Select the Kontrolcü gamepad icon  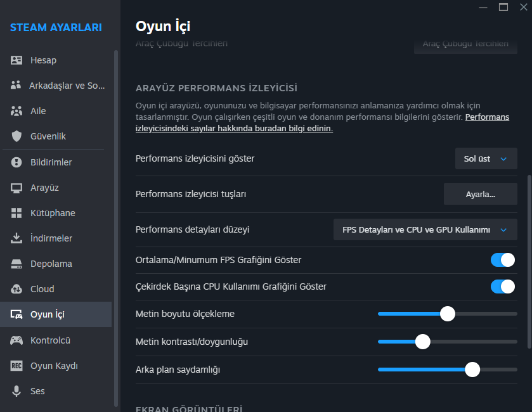17,340
